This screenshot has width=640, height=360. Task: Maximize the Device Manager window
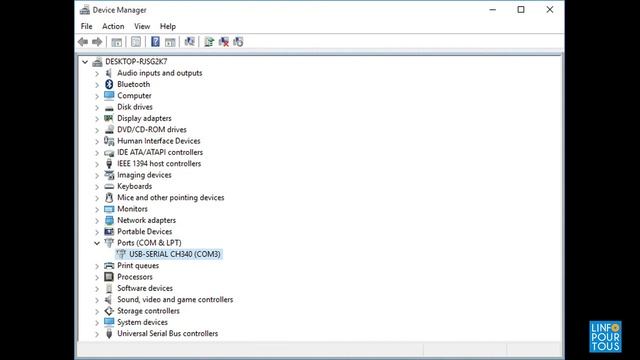(521, 10)
